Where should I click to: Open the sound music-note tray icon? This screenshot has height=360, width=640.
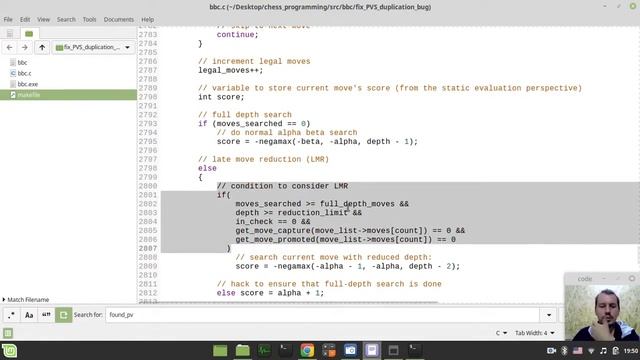pos(603,351)
